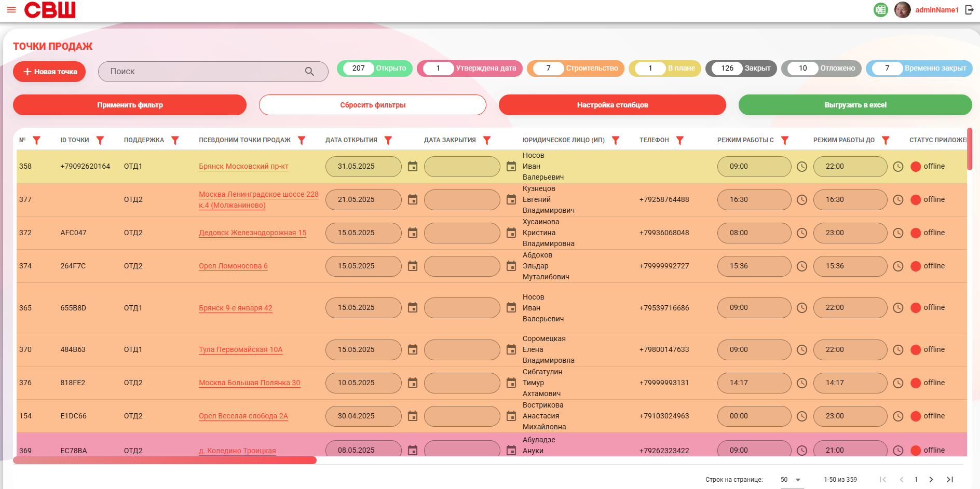Open filter for ID точки column
Viewport: 980px width, 489px height.
[100, 140]
